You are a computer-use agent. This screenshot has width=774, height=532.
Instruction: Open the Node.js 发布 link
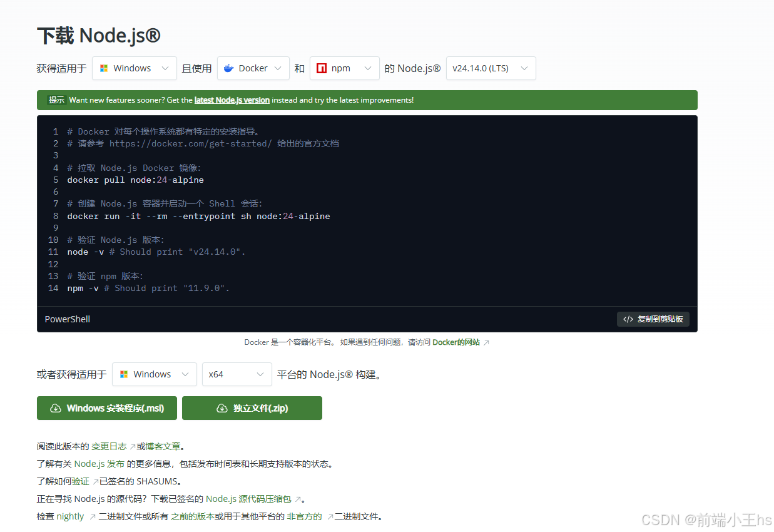[99, 464]
